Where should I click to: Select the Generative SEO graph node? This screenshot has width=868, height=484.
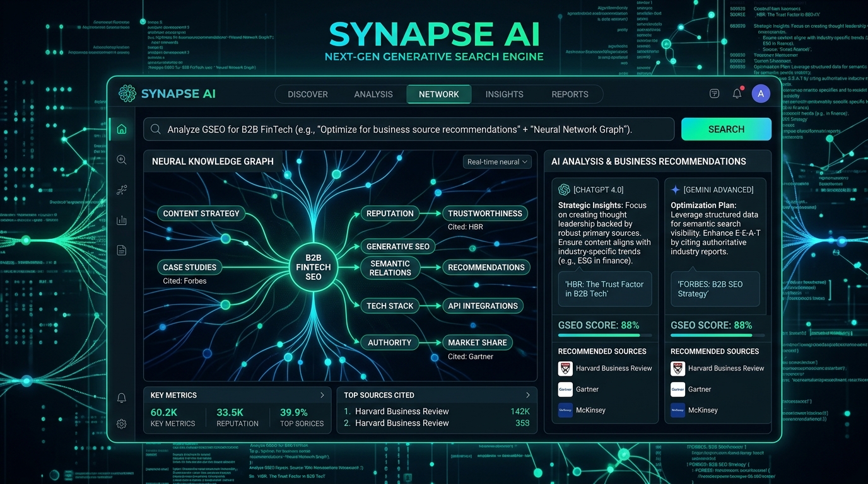pos(398,246)
